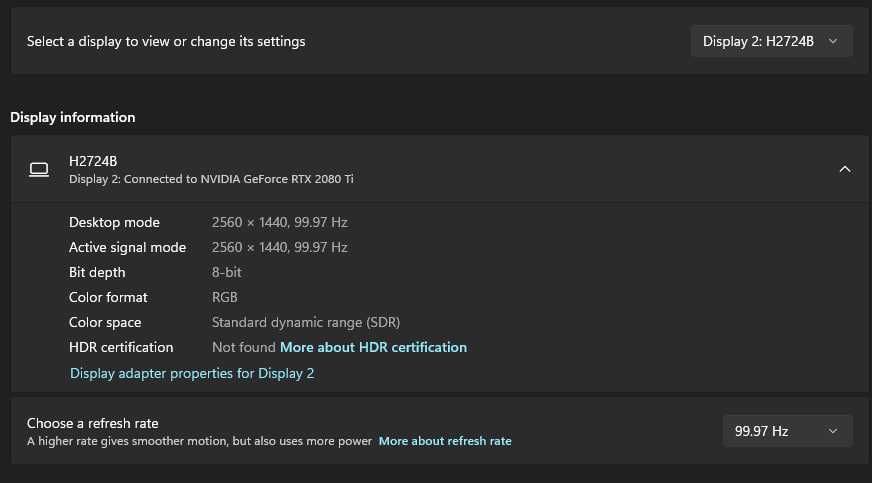Click the H2724B display name title
Screen dimensions: 872x483
93,161
